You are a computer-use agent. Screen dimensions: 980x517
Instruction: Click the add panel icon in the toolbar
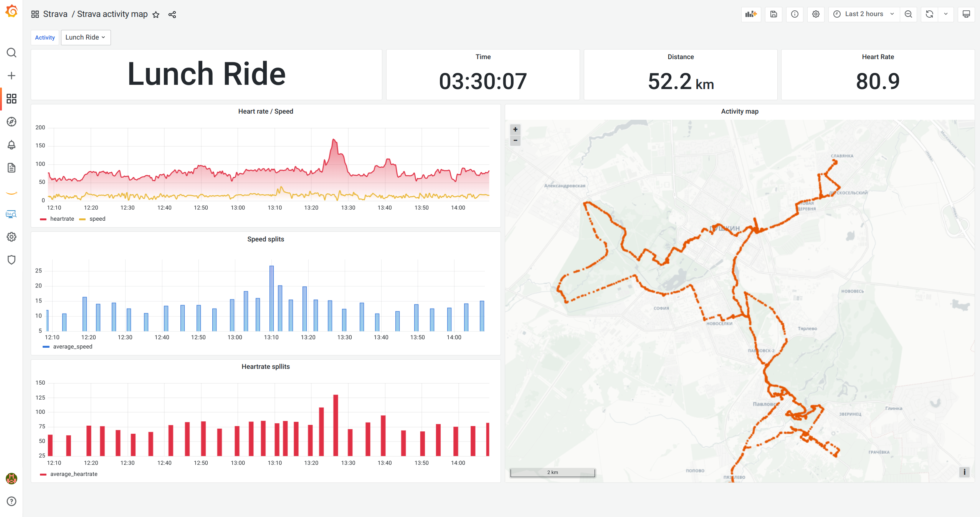[x=751, y=14]
